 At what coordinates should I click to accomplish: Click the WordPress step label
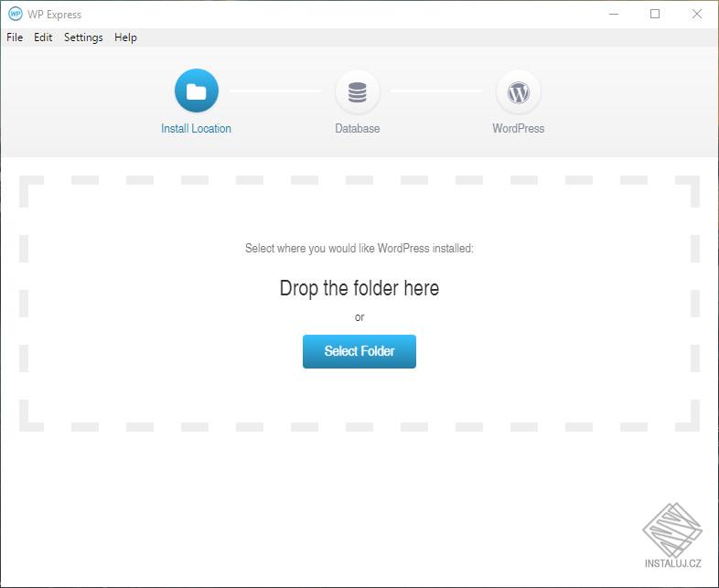518,128
